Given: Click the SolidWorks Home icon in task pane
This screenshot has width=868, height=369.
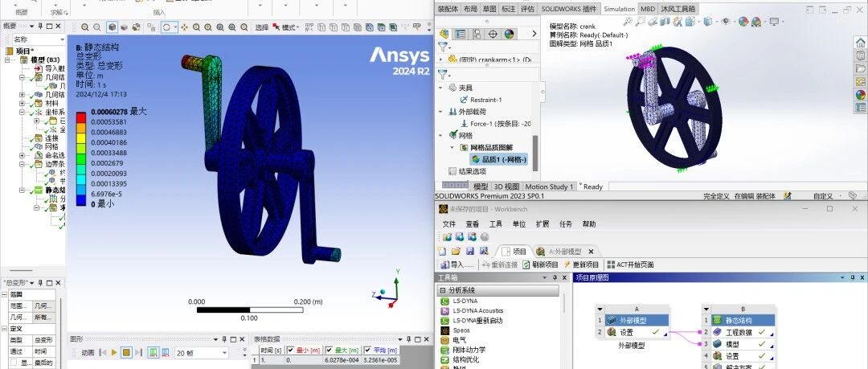Looking at the screenshot, I should click(x=860, y=43).
